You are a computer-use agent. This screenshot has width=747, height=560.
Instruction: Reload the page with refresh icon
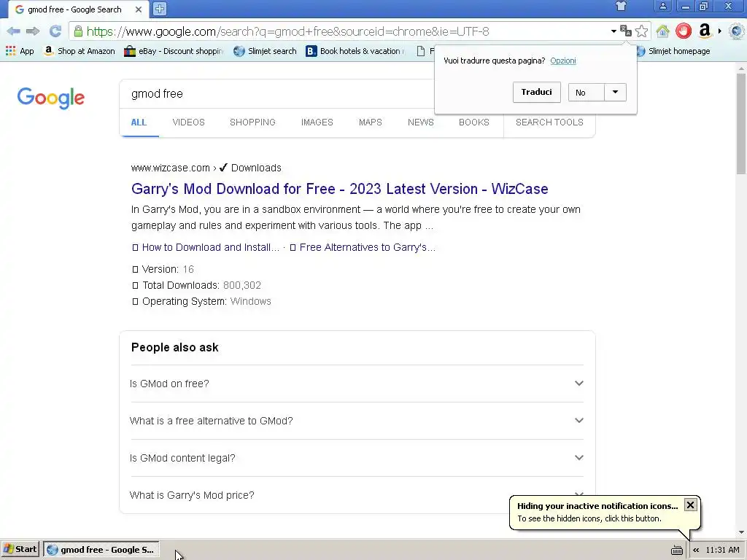coord(55,31)
